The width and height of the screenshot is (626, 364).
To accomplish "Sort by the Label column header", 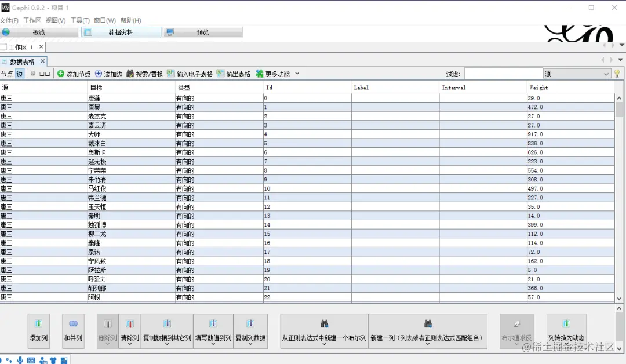I will pos(395,88).
